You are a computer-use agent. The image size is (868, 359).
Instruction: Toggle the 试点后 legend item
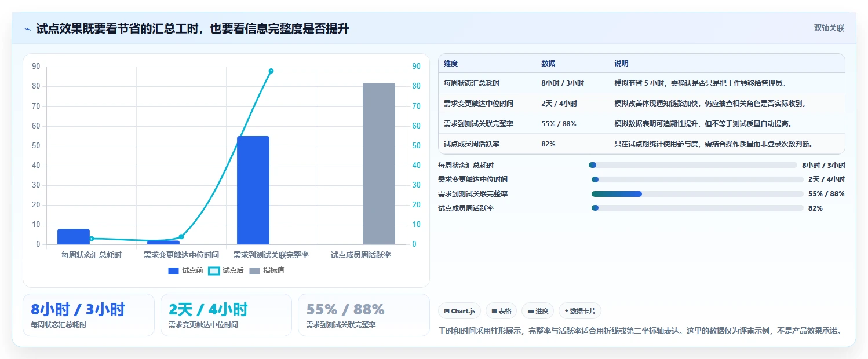pos(226,270)
